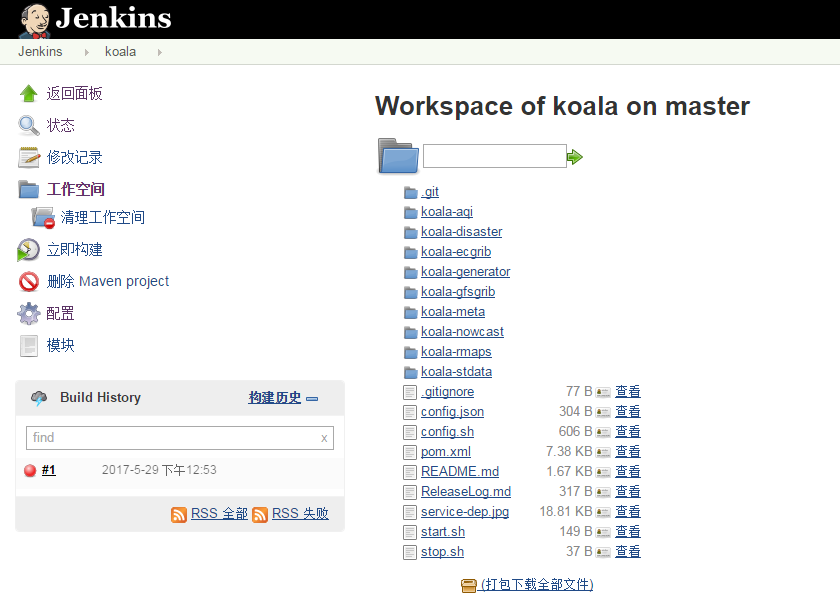
Task: Click the large workspace folder icon
Action: [x=398, y=156]
